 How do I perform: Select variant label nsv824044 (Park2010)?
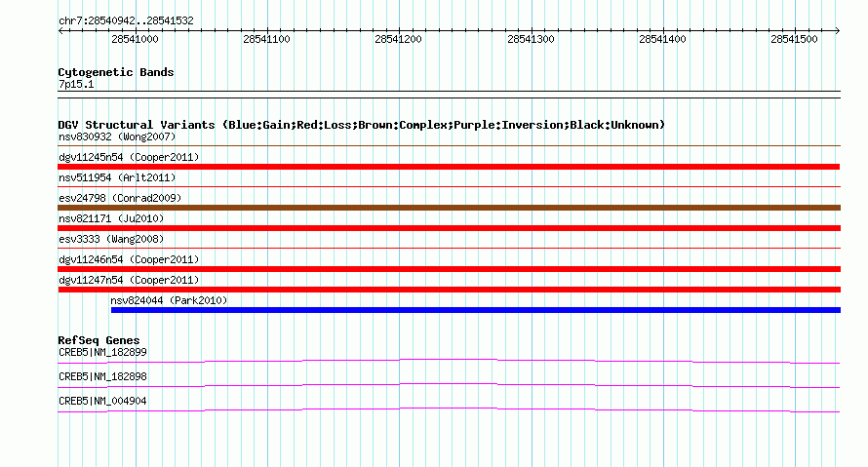click(169, 300)
